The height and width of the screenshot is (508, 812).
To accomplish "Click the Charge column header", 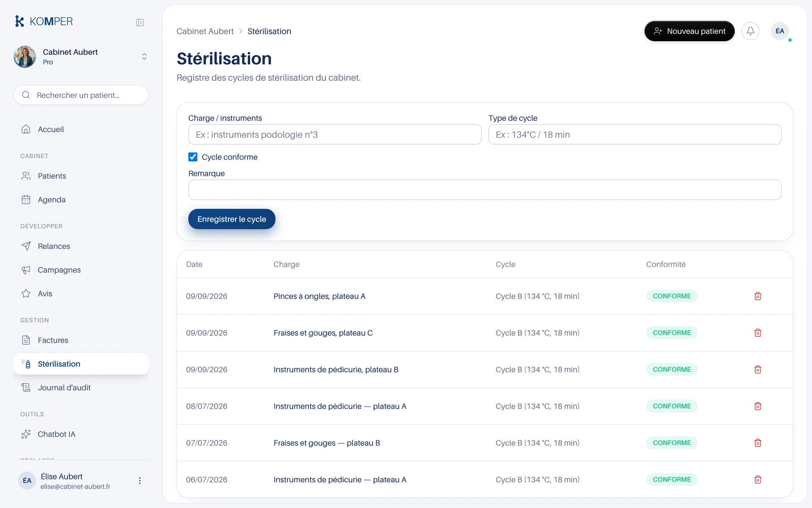I will (287, 264).
